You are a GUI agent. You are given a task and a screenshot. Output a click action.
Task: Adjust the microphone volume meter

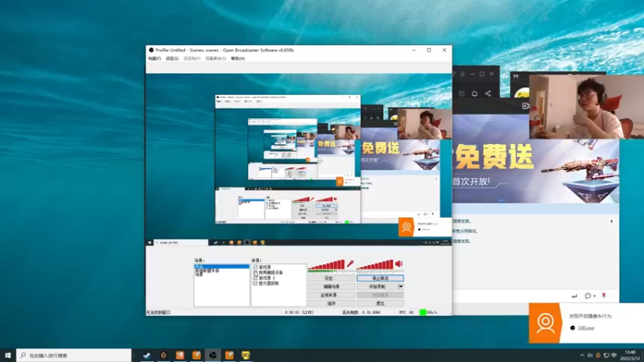327,265
